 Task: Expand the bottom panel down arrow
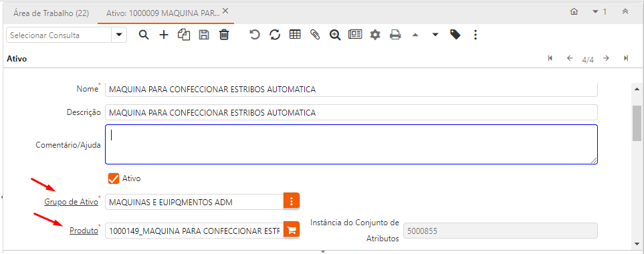tap(323, 251)
